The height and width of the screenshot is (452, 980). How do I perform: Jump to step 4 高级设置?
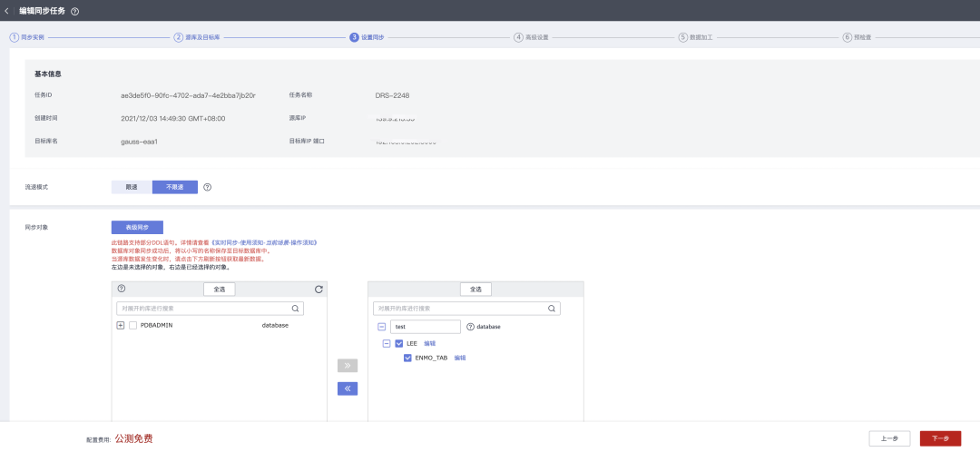tap(531, 37)
